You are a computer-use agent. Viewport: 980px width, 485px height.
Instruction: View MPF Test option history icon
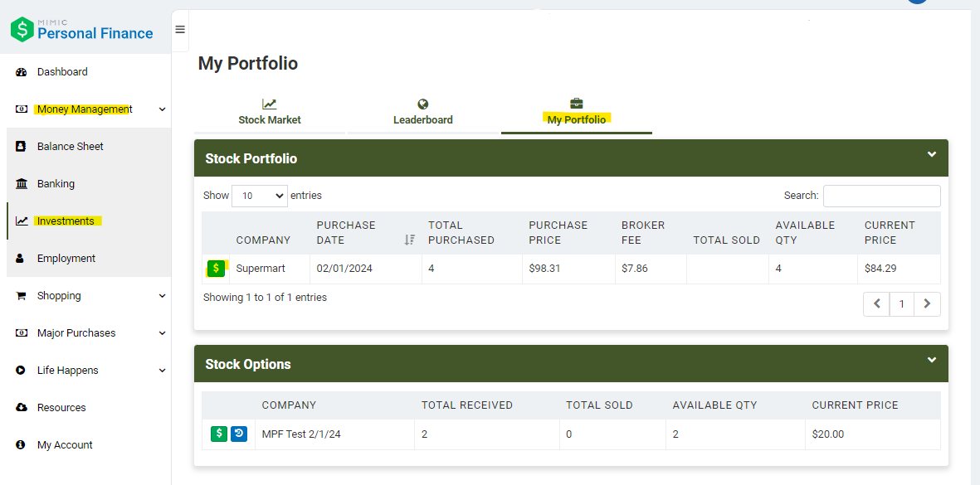click(239, 434)
